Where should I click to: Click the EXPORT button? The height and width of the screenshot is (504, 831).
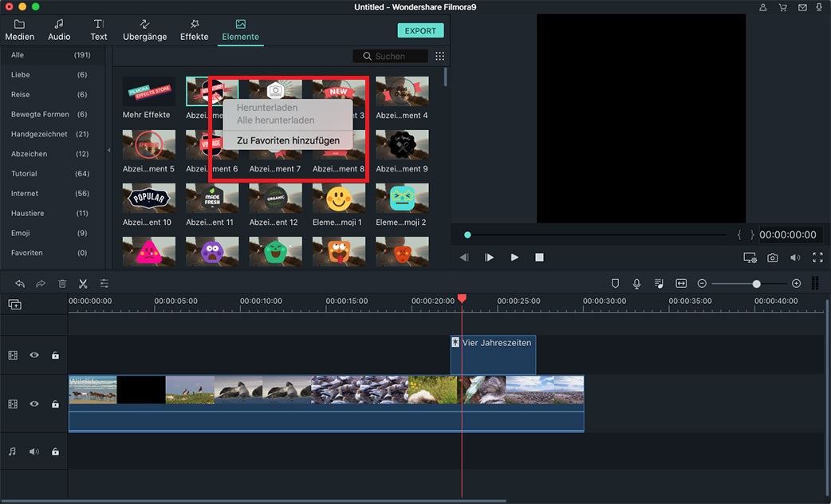420,31
